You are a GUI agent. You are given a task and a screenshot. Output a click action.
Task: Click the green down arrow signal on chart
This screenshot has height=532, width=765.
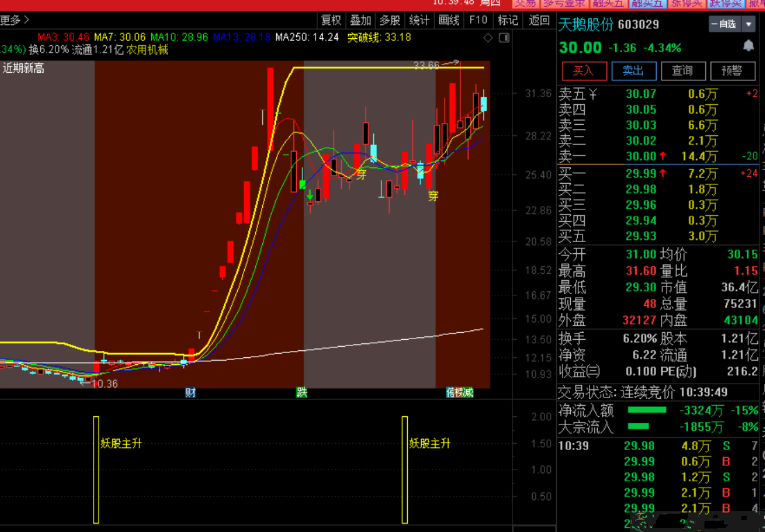(x=310, y=196)
